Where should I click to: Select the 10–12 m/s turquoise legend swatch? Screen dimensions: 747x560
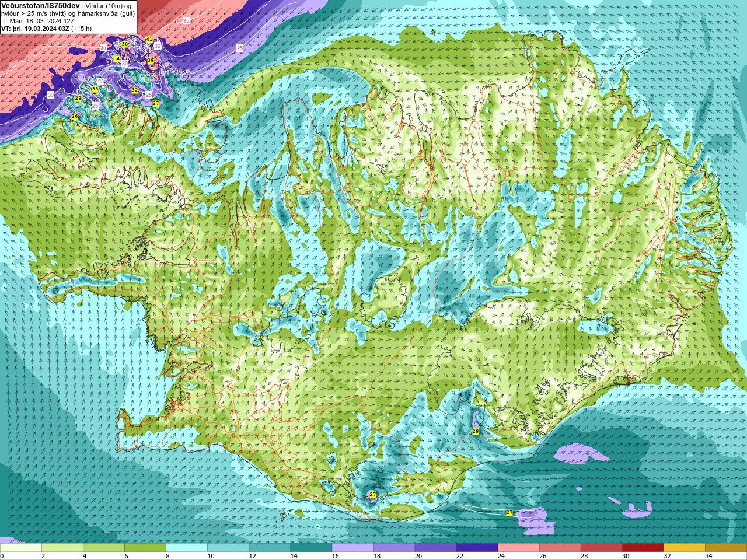228,548
